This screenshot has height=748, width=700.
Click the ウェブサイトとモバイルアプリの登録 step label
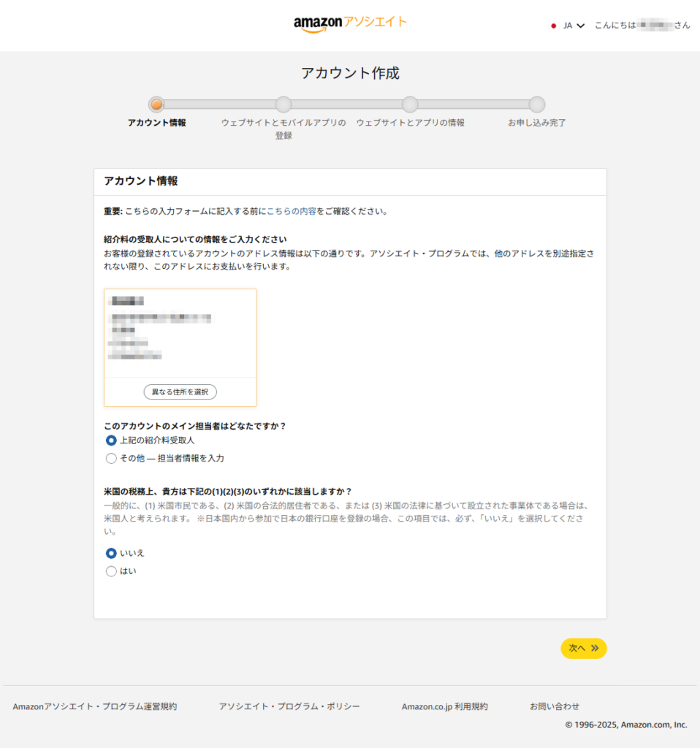coord(284,129)
